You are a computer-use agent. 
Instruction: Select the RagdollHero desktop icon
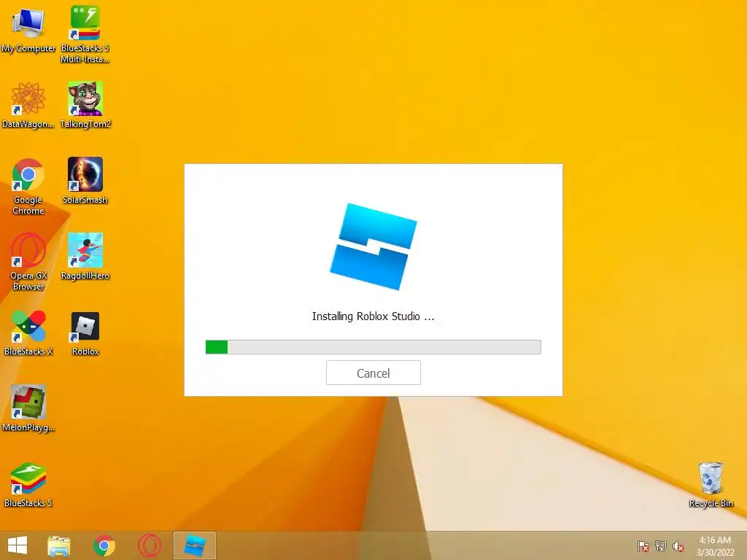[x=85, y=257]
